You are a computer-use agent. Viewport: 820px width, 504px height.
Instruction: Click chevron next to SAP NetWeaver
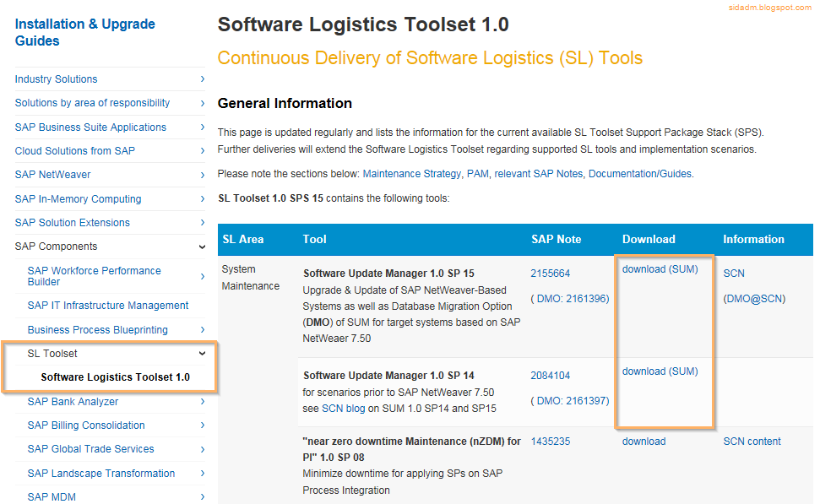click(203, 175)
